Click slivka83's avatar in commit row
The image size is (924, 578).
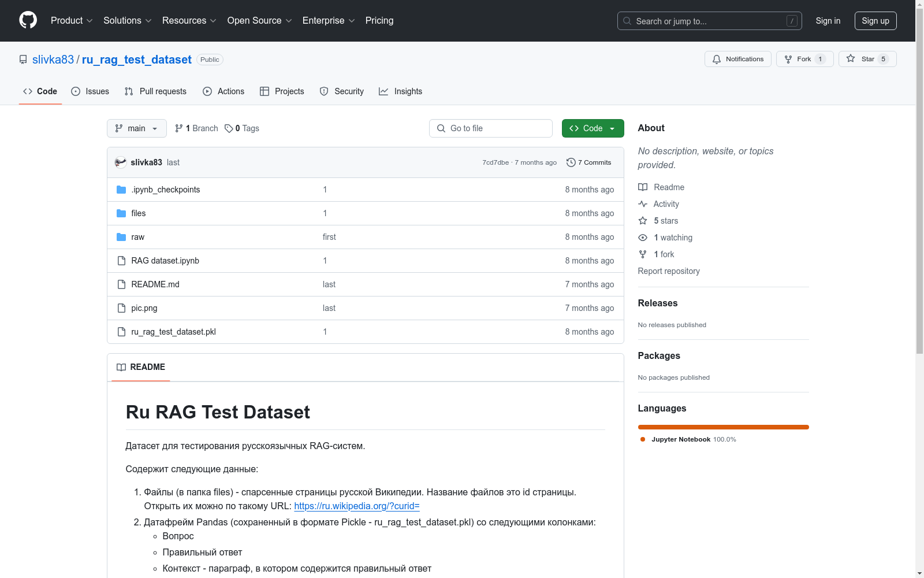click(x=121, y=162)
